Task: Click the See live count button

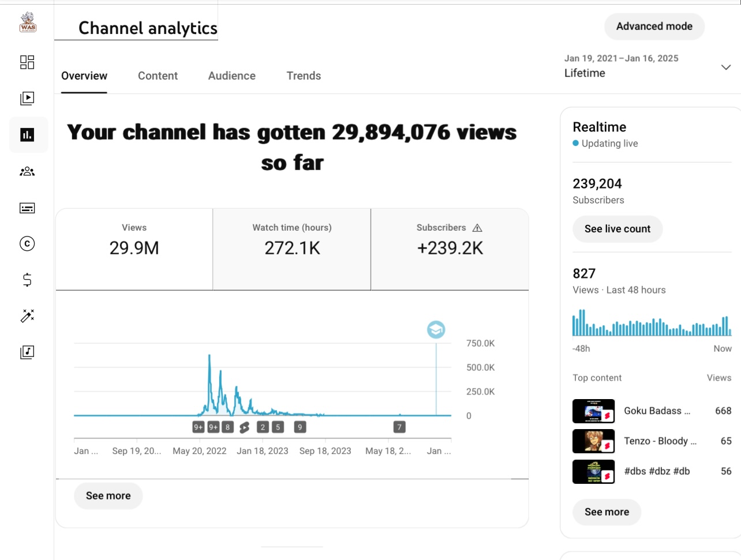Action: click(x=617, y=229)
